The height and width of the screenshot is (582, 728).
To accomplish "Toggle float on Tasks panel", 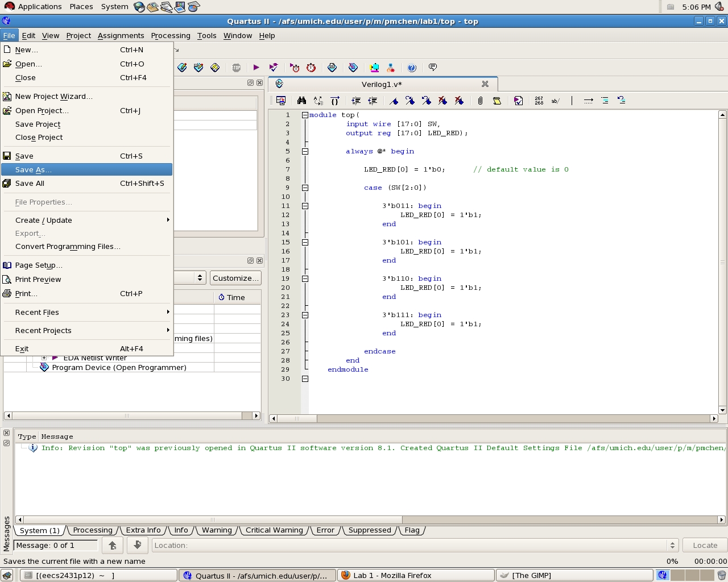I will 250,261.
